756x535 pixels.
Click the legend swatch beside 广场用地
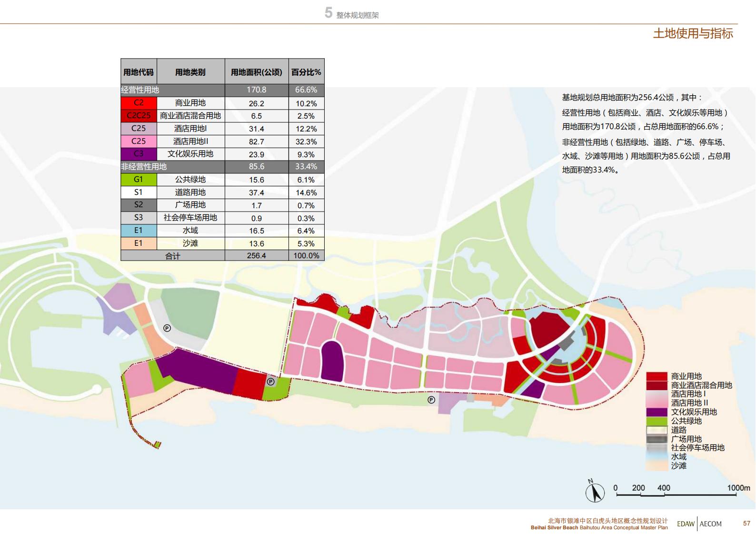657,439
